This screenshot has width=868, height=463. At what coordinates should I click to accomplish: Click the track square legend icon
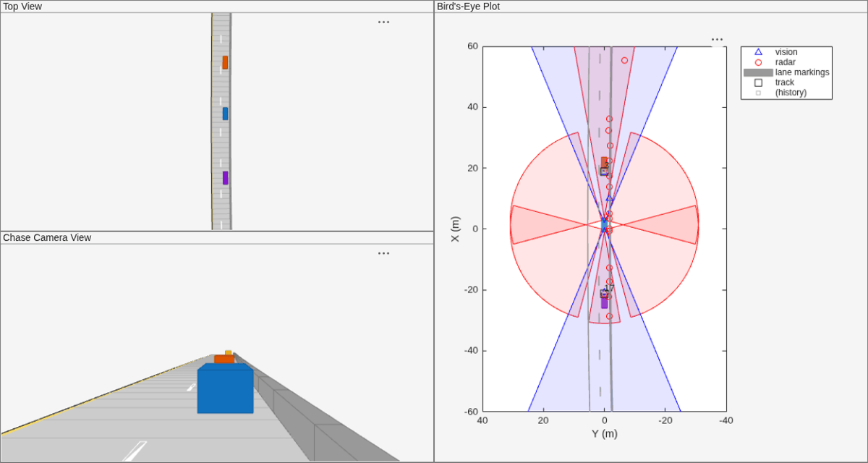(x=758, y=82)
